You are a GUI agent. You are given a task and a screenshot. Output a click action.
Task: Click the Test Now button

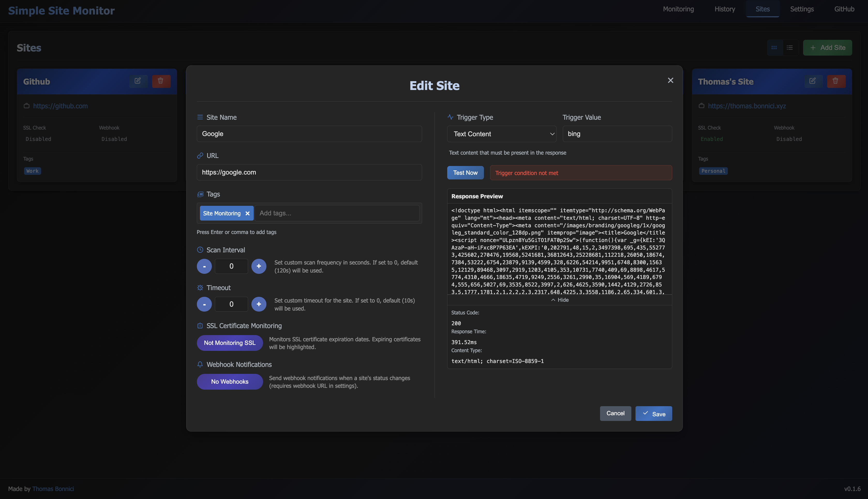tap(465, 173)
